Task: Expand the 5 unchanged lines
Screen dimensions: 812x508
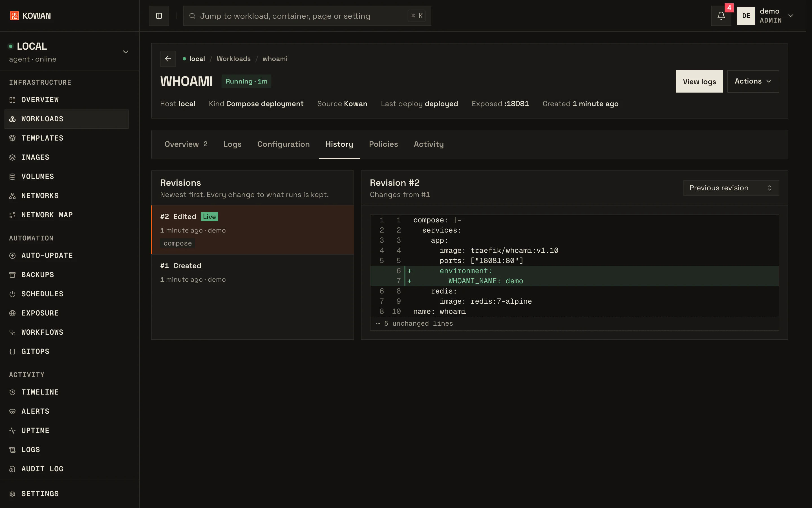Action: (574, 323)
